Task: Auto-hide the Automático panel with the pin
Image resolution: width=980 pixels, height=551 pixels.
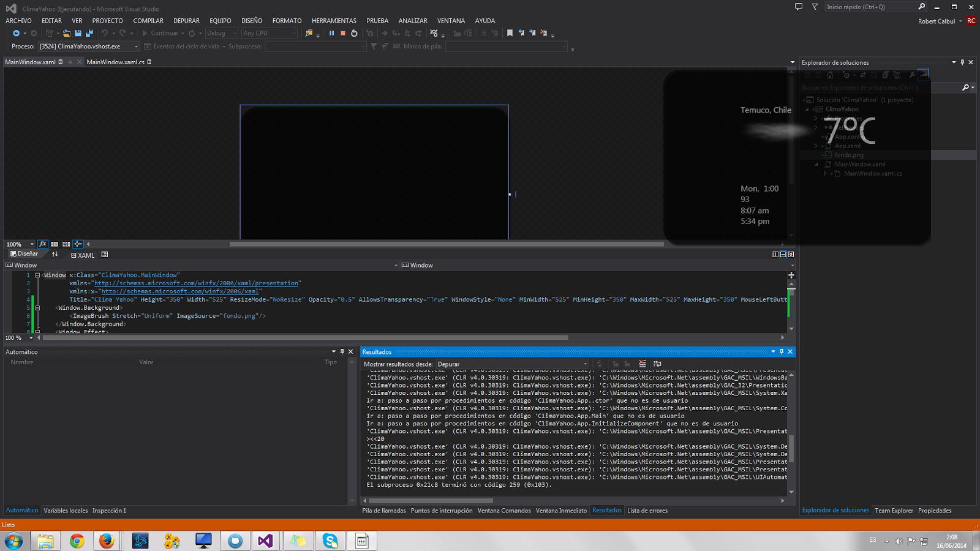Action: click(342, 351)
